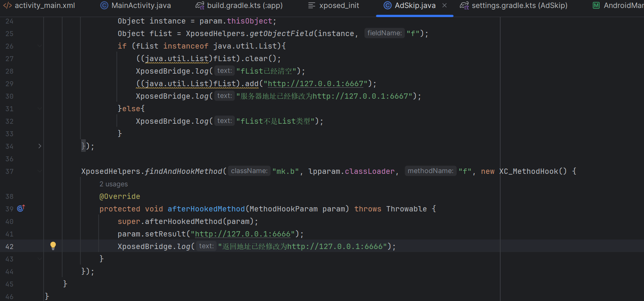644x301 pixels.
Task: Click the Gradle icon on build.gradle.kts tab
Action: pos(199,6)
